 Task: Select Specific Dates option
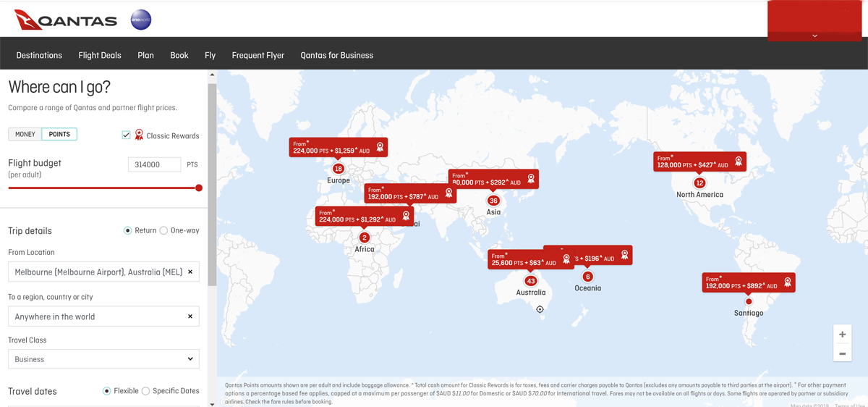pos(145,391)
